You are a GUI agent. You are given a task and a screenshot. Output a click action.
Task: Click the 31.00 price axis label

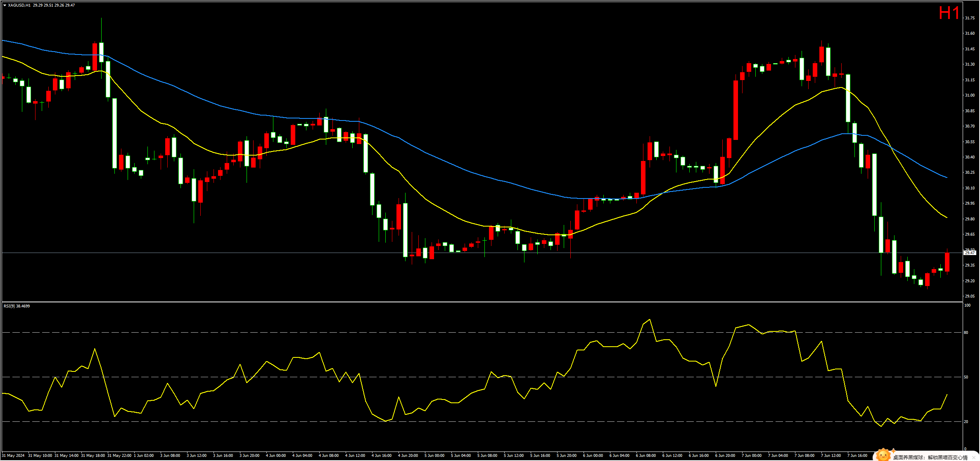click(x=970, y=95)
